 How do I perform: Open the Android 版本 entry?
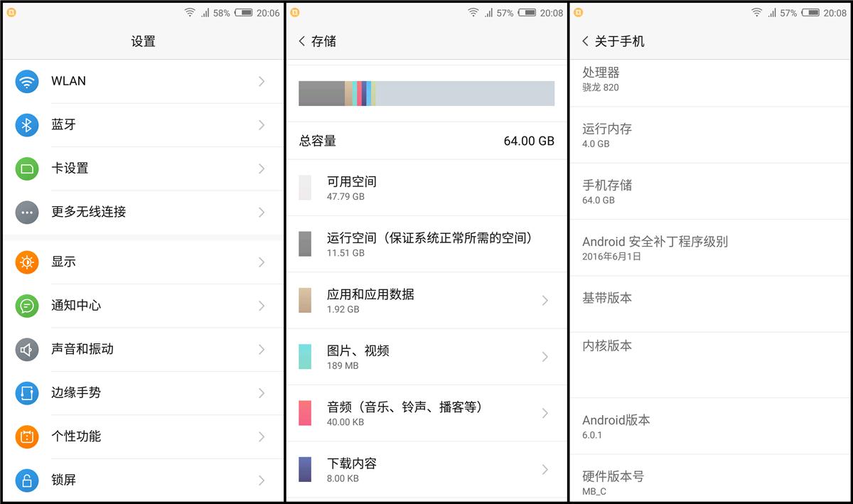pos(711,426)
